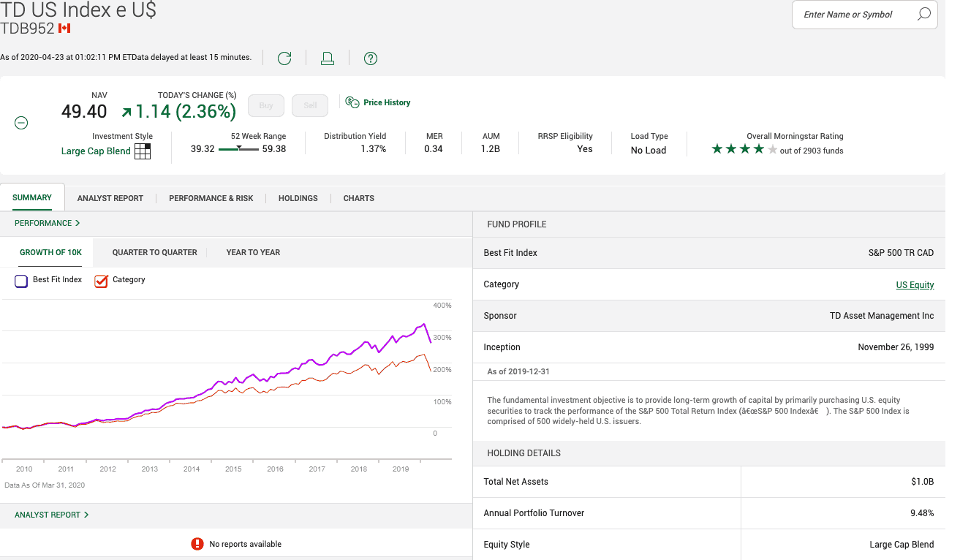Click the TD Asset Management Inc sponsor
This screenshot has height=560, width=960.
click(x=882, y=316)
